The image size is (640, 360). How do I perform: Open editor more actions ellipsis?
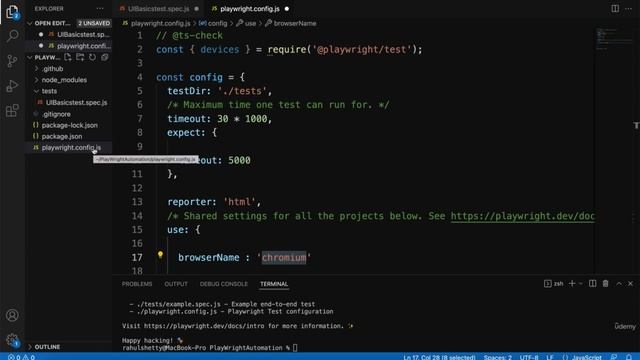628,9
